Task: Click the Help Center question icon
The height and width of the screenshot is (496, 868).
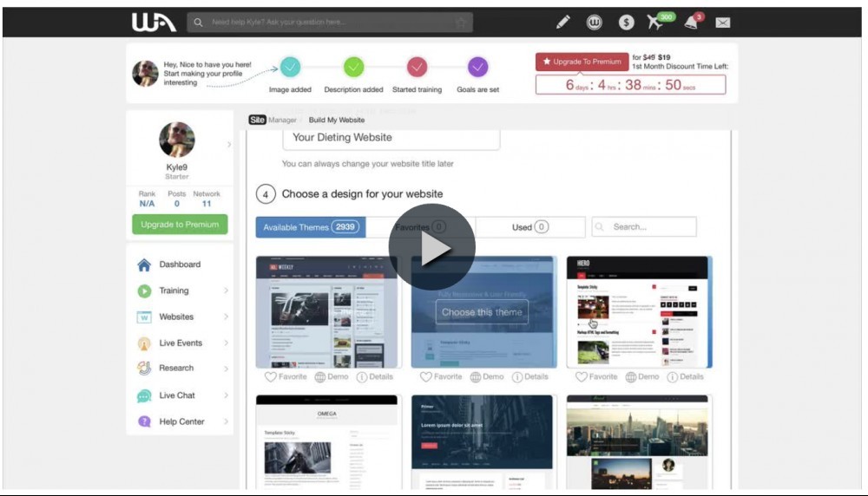Action: [144, 421]
